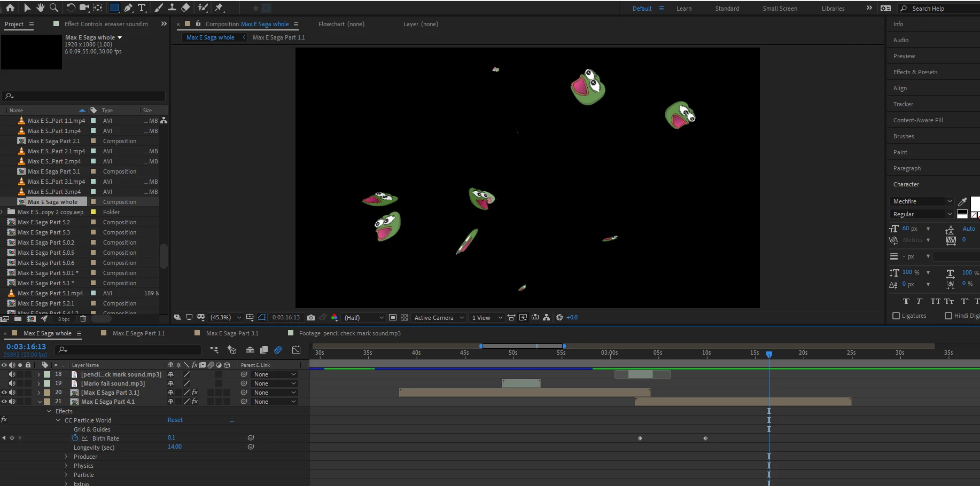Select the Pan Behind anchor point tool
Screen dimensions: 980x486
[x=98, y=7]
